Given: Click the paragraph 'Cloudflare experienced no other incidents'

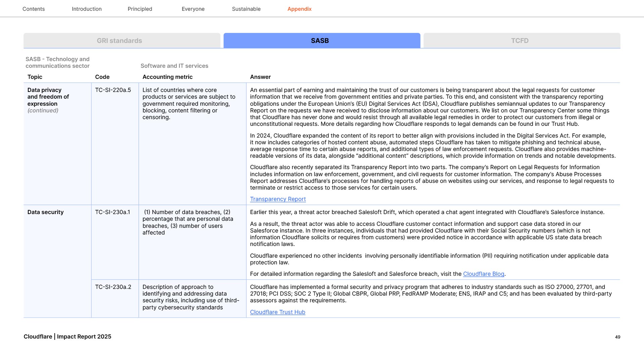Looking at the screenshot, I should [429, 259].
